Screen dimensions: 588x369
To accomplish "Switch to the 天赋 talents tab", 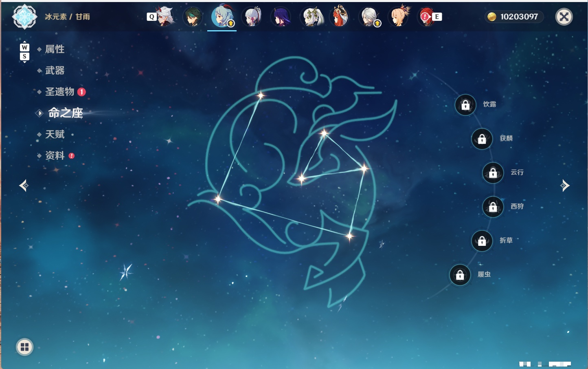I will tap(55, 134).
